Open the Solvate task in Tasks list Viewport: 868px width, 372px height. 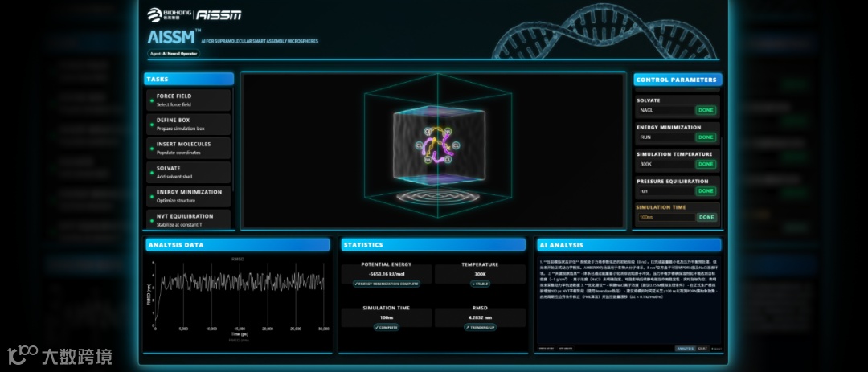[x=188, y=172]
